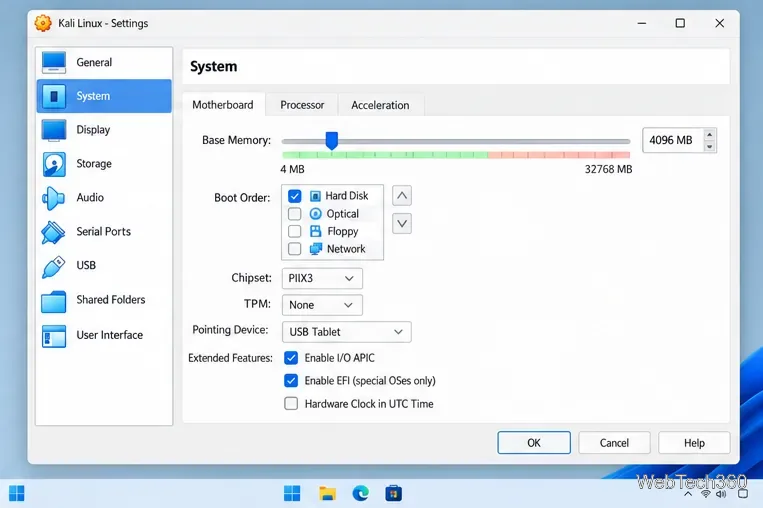
Task: Click the User Interface window icon
Action: click(x=54, y=336)
